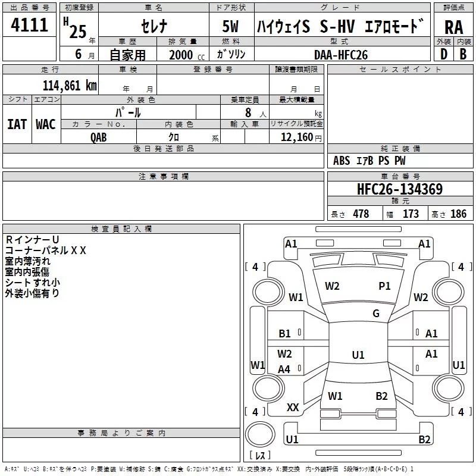Click seating capacity 8 人
The height and width of the screenshot is (476, 476).
(x=256, y=113)
